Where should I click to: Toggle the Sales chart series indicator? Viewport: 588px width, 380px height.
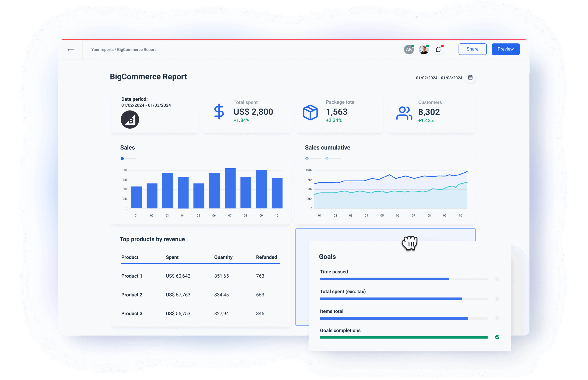tap(122, 159)
